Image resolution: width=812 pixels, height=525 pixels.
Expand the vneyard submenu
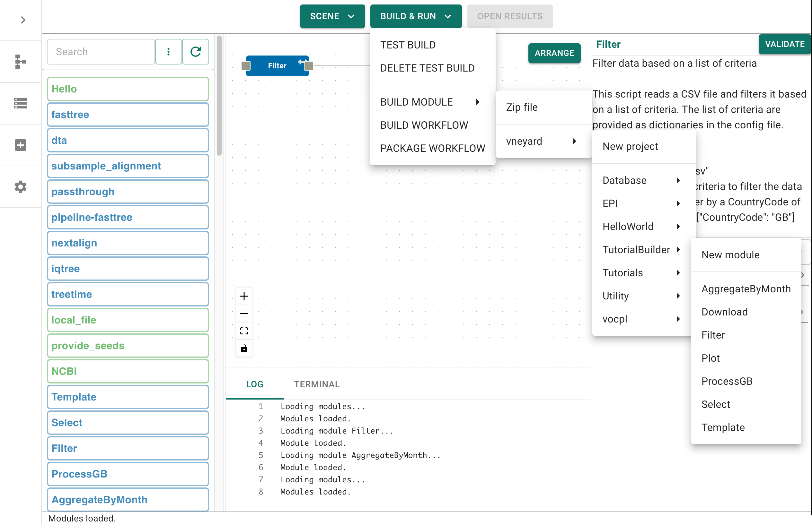coord(543,141)
